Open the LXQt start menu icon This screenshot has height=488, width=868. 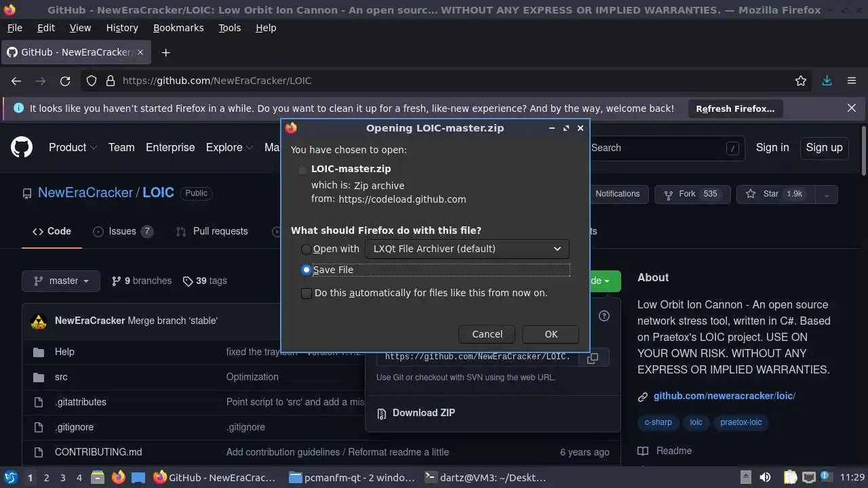11,477
